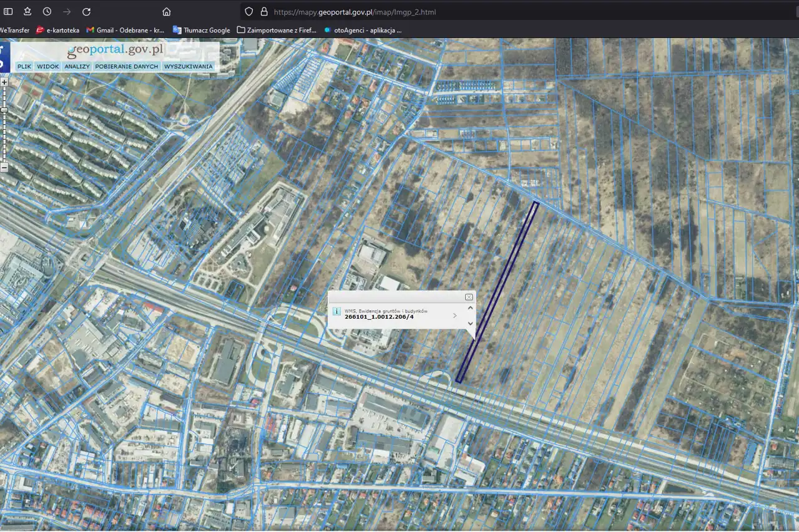Go to the browser home page

[x=166, y=12]
